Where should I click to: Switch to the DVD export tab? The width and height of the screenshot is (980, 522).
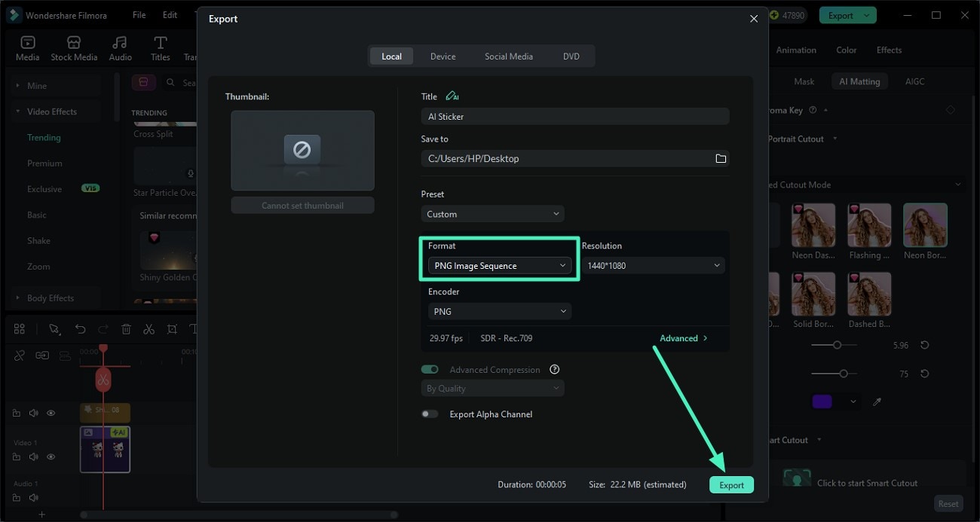point(571,56)
